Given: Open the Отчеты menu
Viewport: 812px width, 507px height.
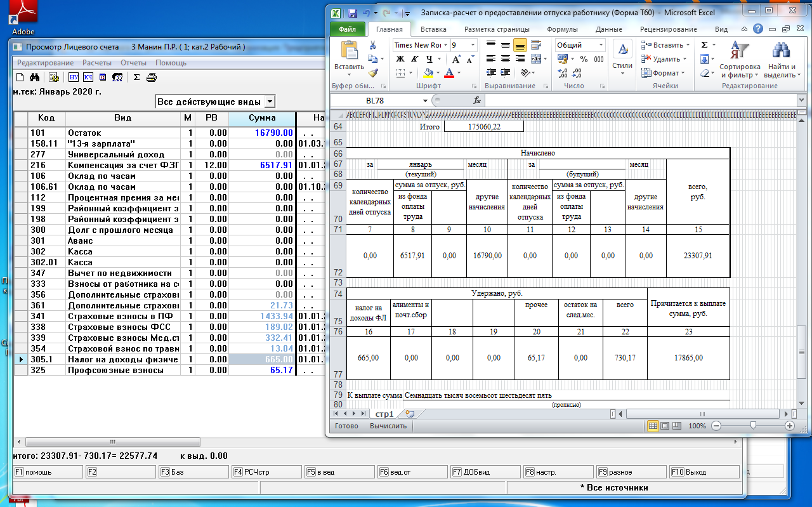Looking at the screenshot, I should click(x=133, y=63).
